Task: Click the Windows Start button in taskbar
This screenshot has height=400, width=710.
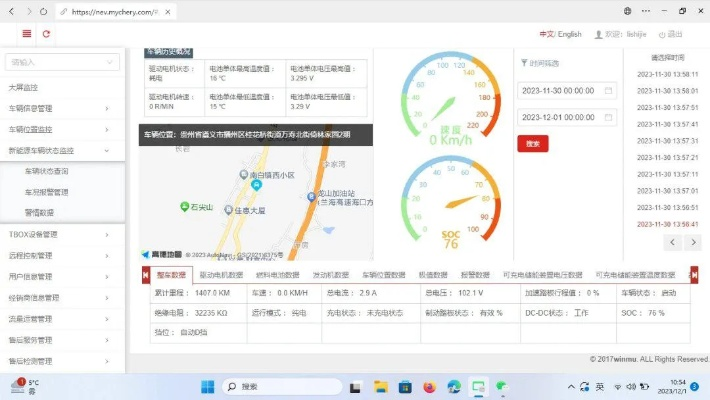Action: click(209, 386)
